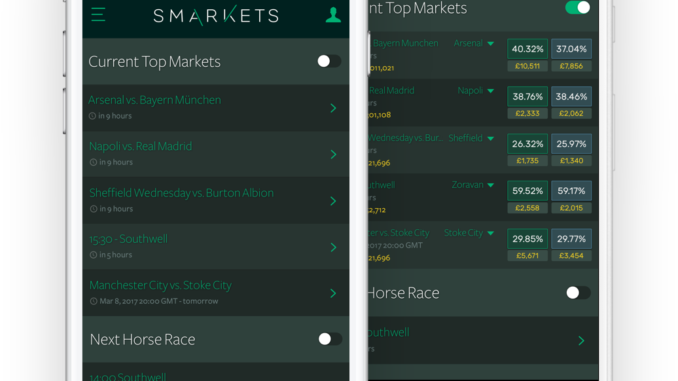Expand the Zoravan selection dropdown
The width and height of the screenshot is (678, 381).
click(490, 185)
